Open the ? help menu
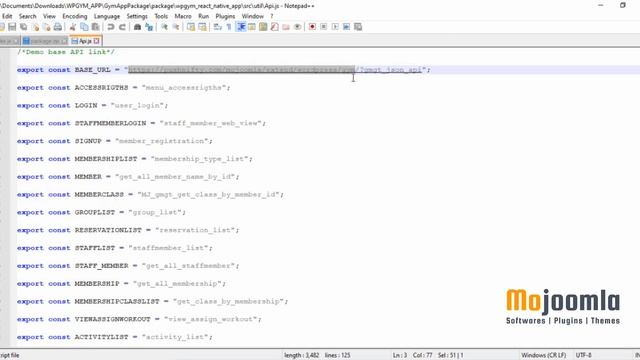640x360 pixels. pyautogui.click(x=272, y=16)
